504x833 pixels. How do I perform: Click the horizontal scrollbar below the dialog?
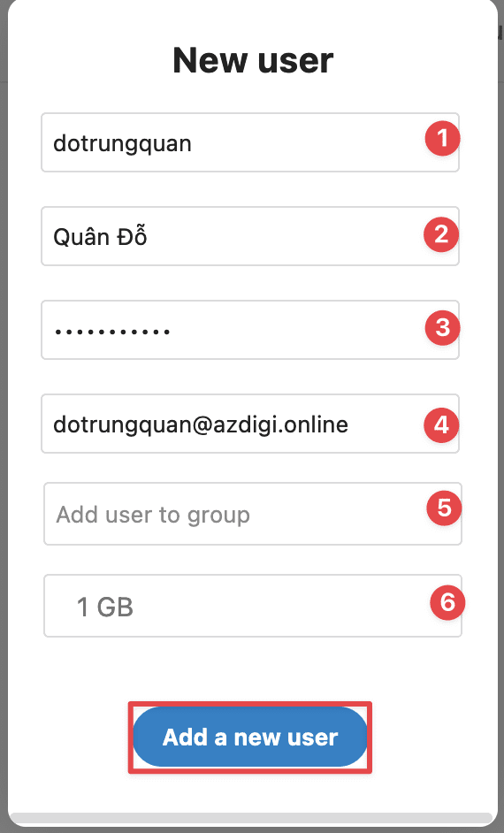[250, 819]
